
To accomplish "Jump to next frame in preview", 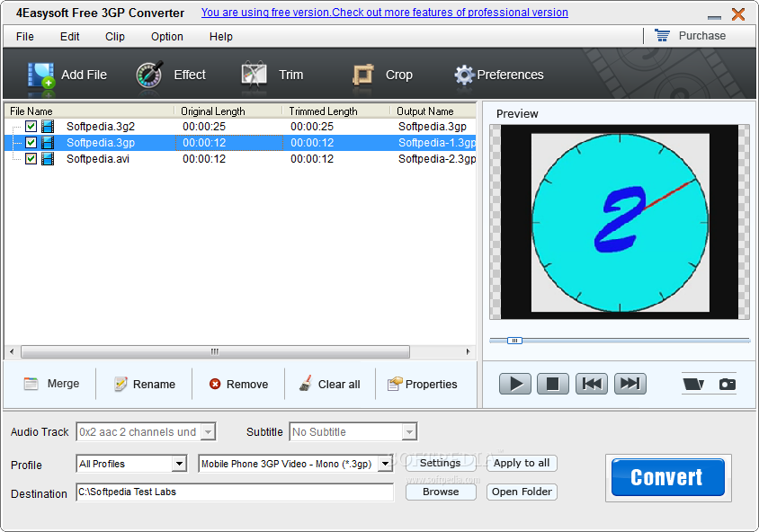I will click(x=630, y=384).
